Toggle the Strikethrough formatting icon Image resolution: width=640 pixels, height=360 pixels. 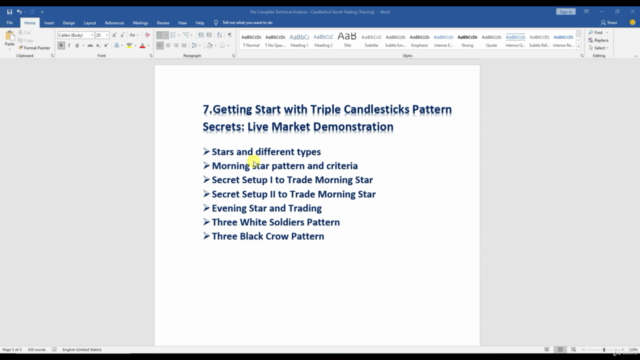[x=90, y=45]
